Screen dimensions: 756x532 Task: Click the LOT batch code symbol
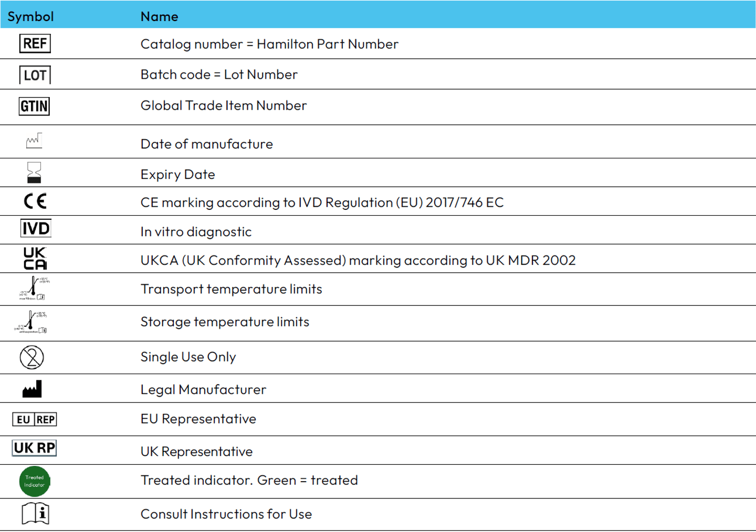click(x=35, y=75)
